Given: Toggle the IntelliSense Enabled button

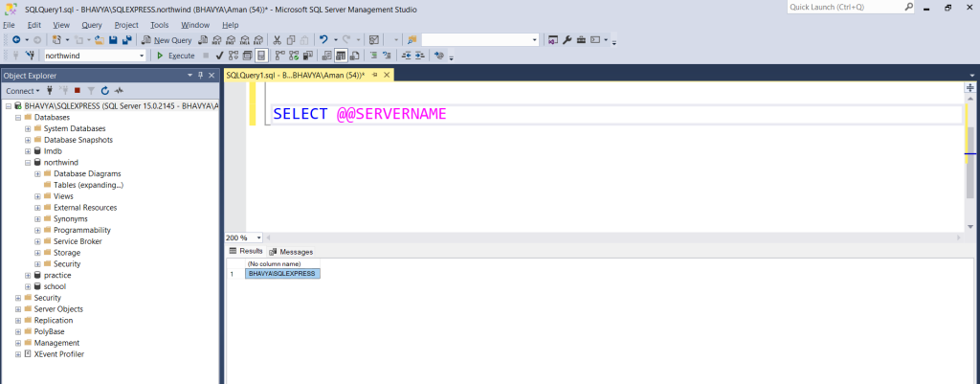Looking at the screenshot, I should point(260,56).
